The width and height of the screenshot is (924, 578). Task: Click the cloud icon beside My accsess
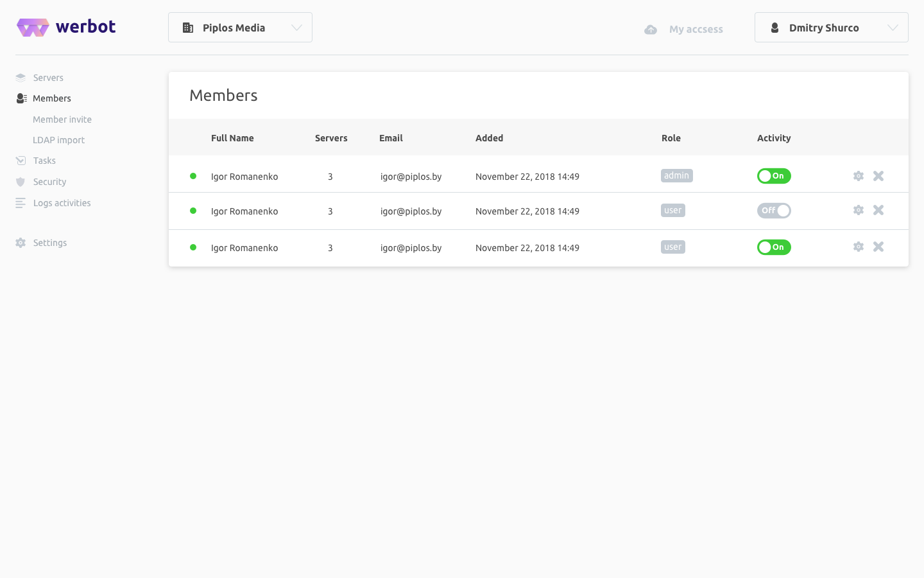[651, 30]
